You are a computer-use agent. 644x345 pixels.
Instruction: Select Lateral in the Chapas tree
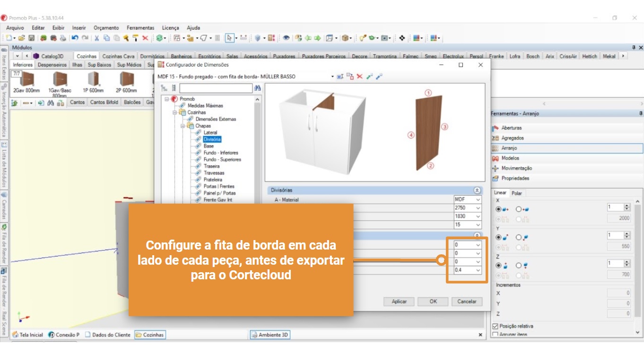tap(210, 133)
